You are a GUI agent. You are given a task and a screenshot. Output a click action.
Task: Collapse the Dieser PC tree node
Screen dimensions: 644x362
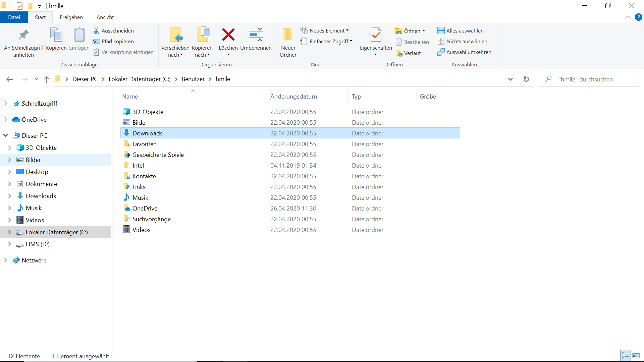click(x=6, y=135)
